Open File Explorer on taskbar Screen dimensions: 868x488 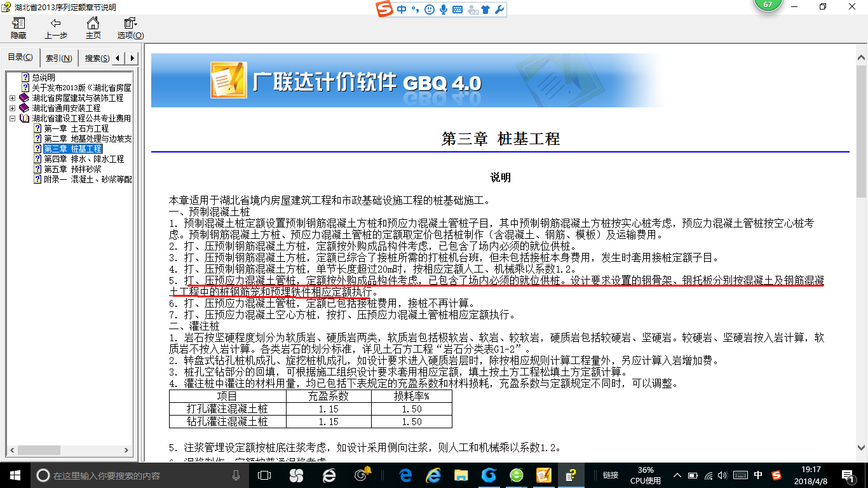[462, 475]
